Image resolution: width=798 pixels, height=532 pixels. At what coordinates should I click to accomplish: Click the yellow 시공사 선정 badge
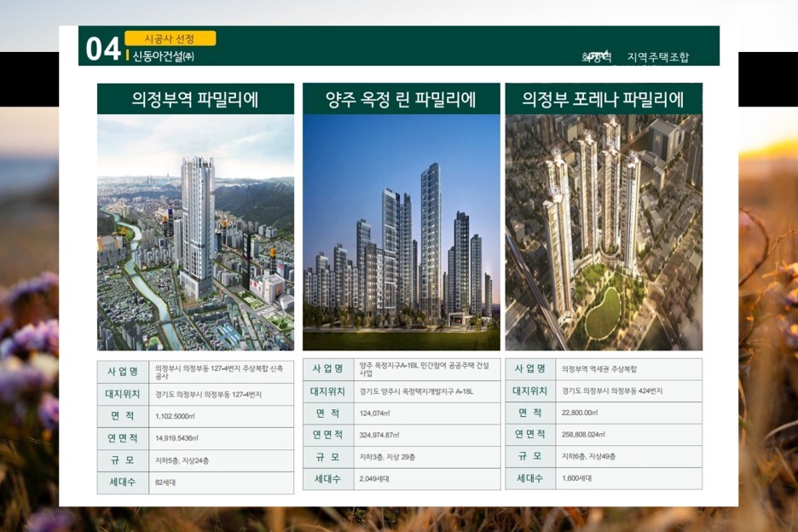[x=170, y=38]
